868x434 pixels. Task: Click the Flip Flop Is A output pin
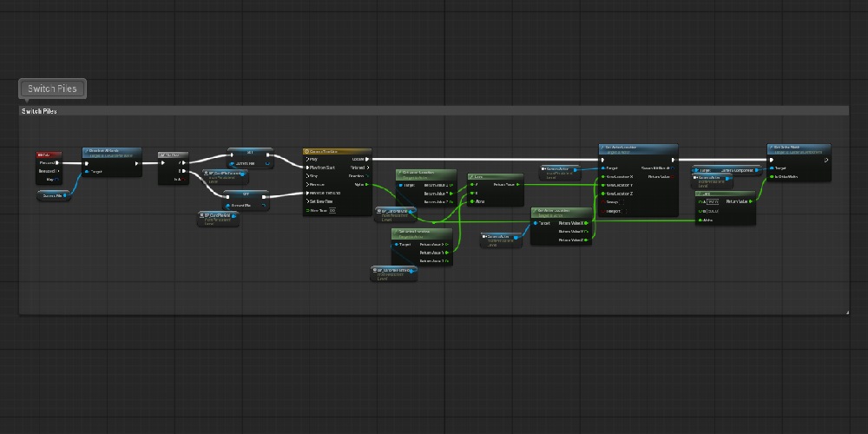point(184,180)
